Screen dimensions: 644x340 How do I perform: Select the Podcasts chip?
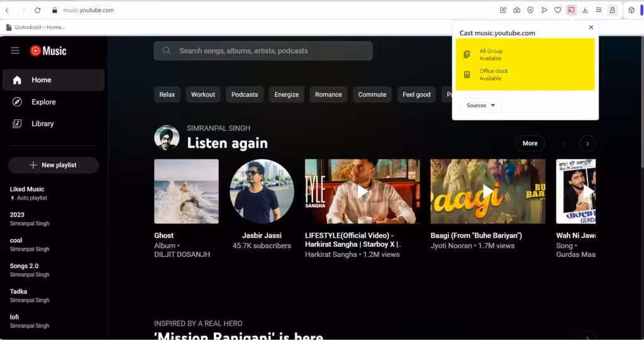coord(245,94)
